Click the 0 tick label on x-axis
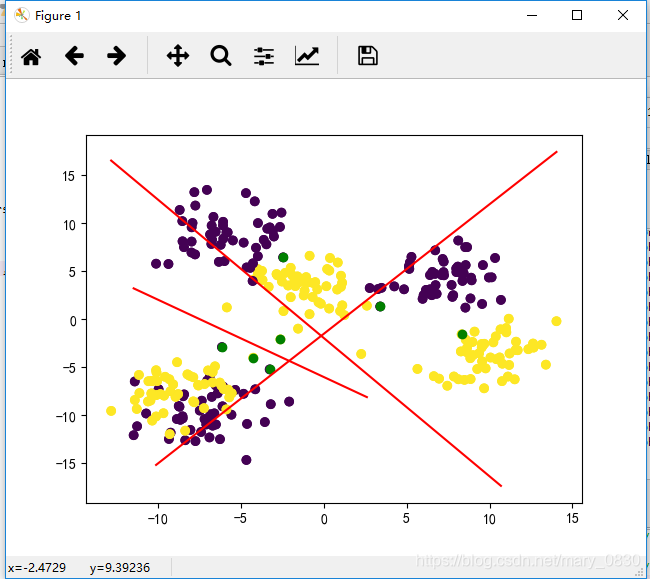Image resolution: width=650 pixels, height=579 pixels. 324,518
